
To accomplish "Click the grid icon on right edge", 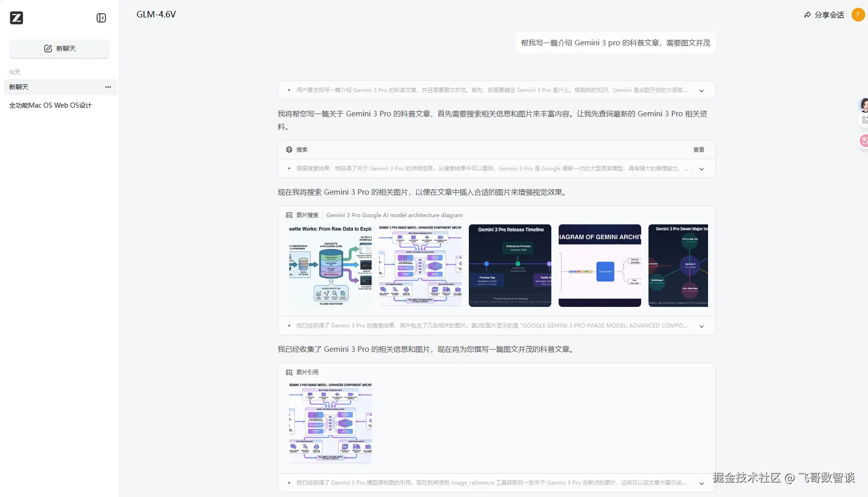I will (864, 120).
